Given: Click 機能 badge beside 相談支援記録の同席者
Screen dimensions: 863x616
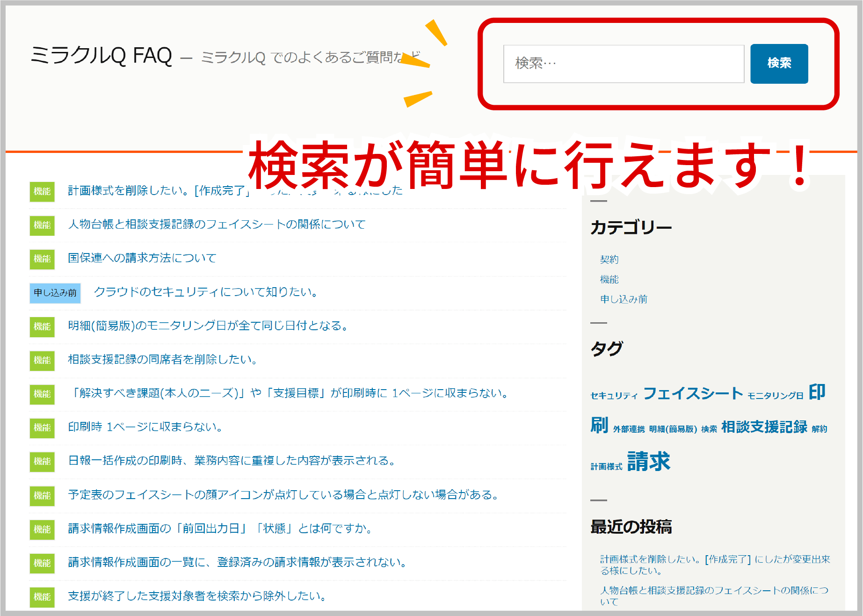Looking at the screenshot, I should coord(42,361).
